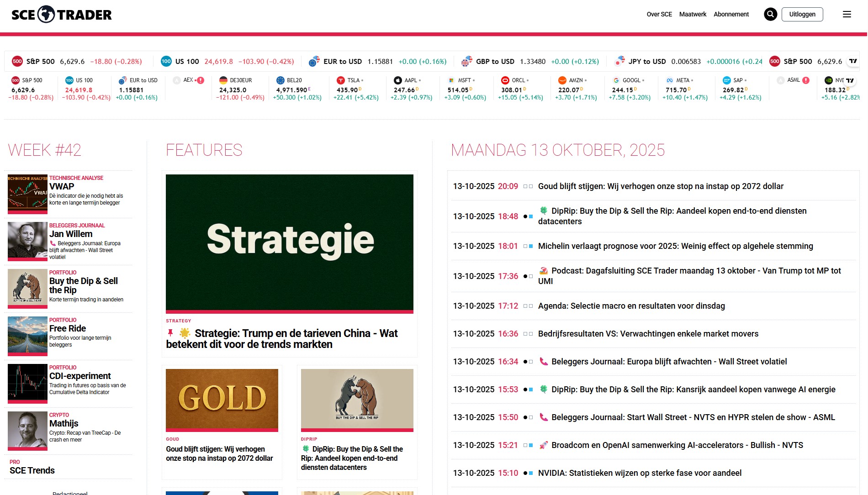Open 'NVIDIA: Statistieken wijzen op sterke fase' article
The image size is (868, 495).
click(x=640, y=473)
